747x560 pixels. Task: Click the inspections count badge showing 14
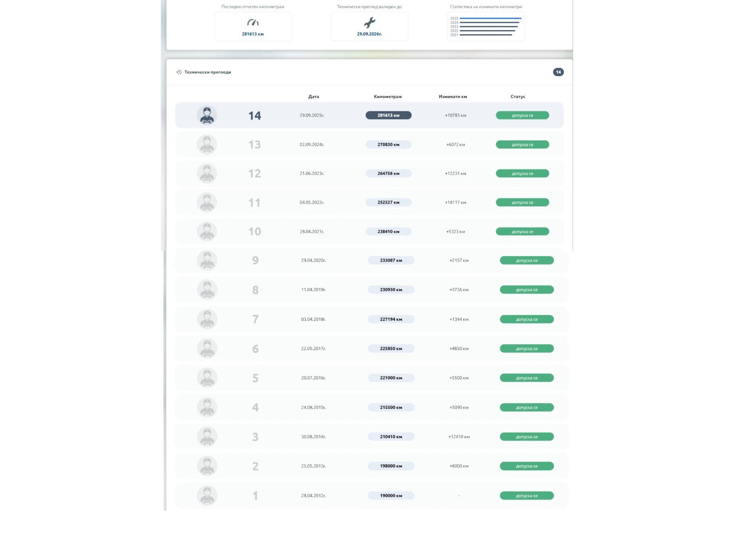pos(558,72)
